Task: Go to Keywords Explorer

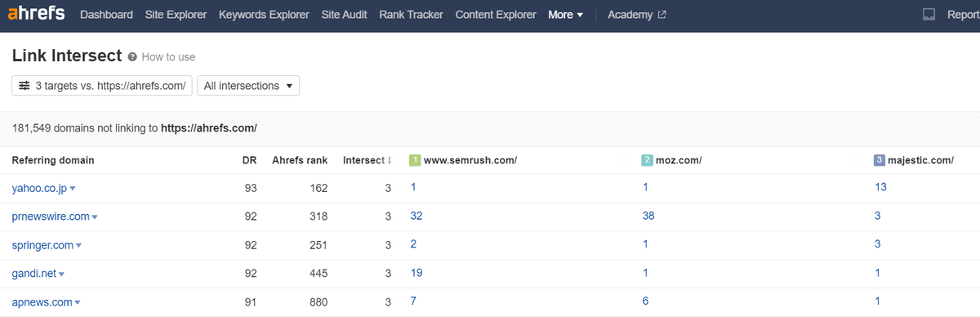Action: (264, 15)
